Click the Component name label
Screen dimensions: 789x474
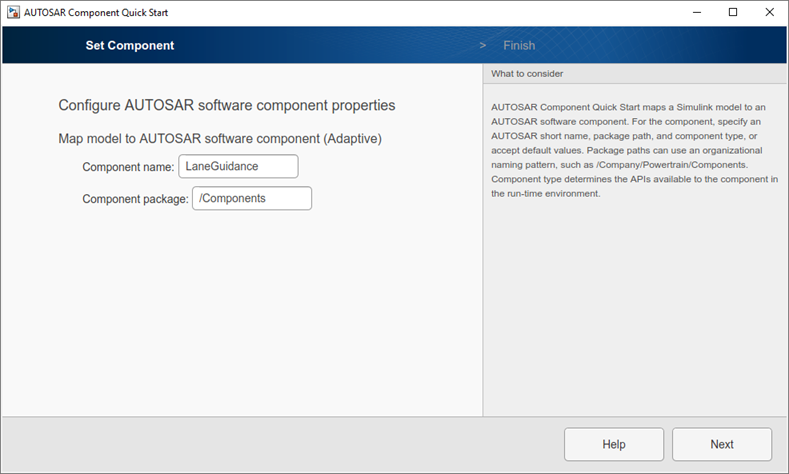point(128,167)
